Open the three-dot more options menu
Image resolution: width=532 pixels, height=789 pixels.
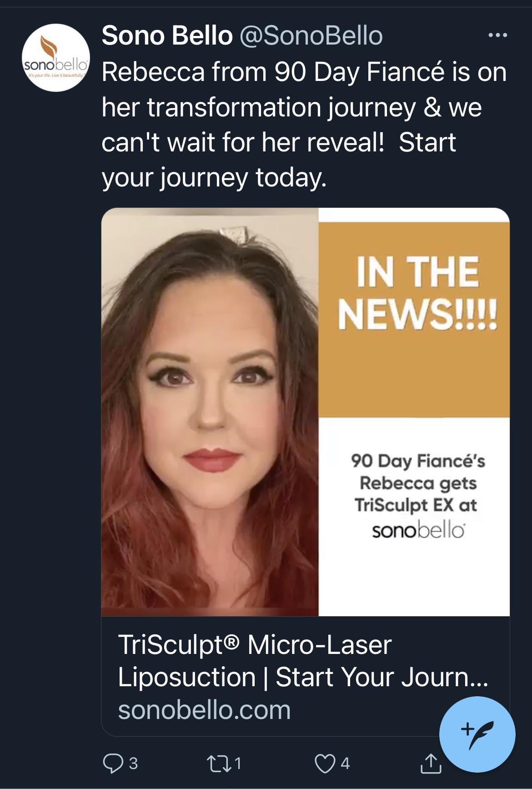click(x=497, y=35)
